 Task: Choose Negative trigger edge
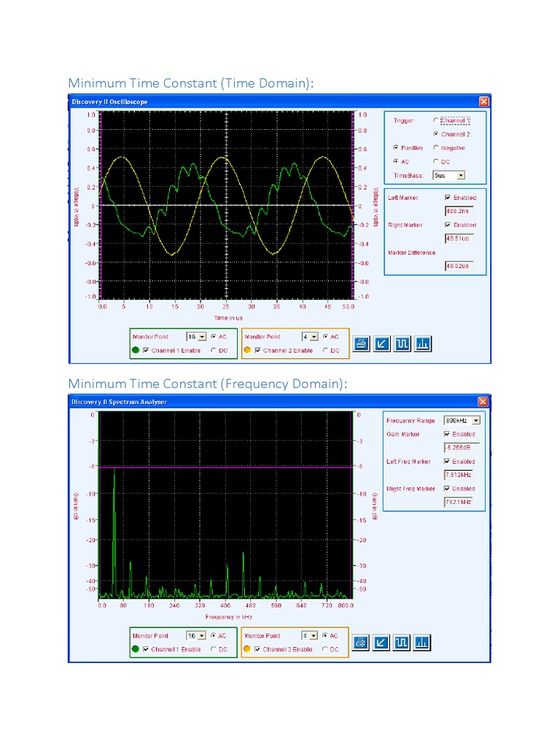pos(436,147)
